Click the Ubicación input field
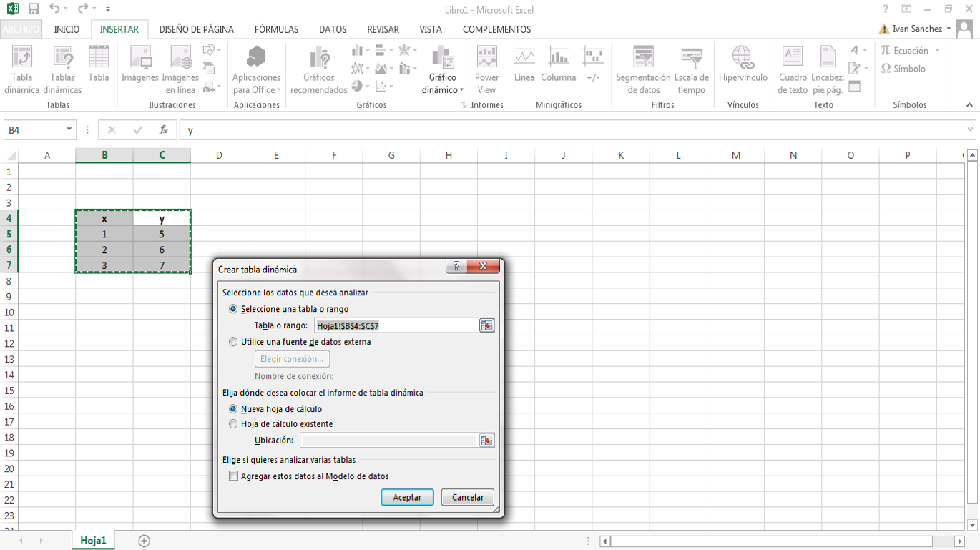The height and width of the screenshot is (550, 980). pos(388,441)
